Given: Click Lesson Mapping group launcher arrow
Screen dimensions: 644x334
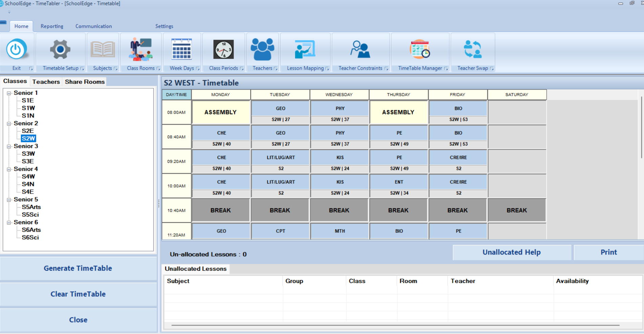Looking at the screenshot, I should click(327, 69).
